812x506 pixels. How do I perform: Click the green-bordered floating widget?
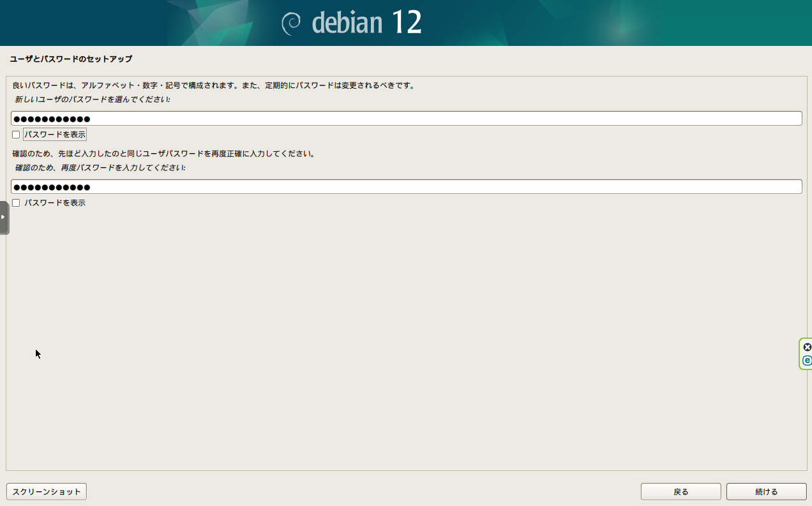(805, 354)
